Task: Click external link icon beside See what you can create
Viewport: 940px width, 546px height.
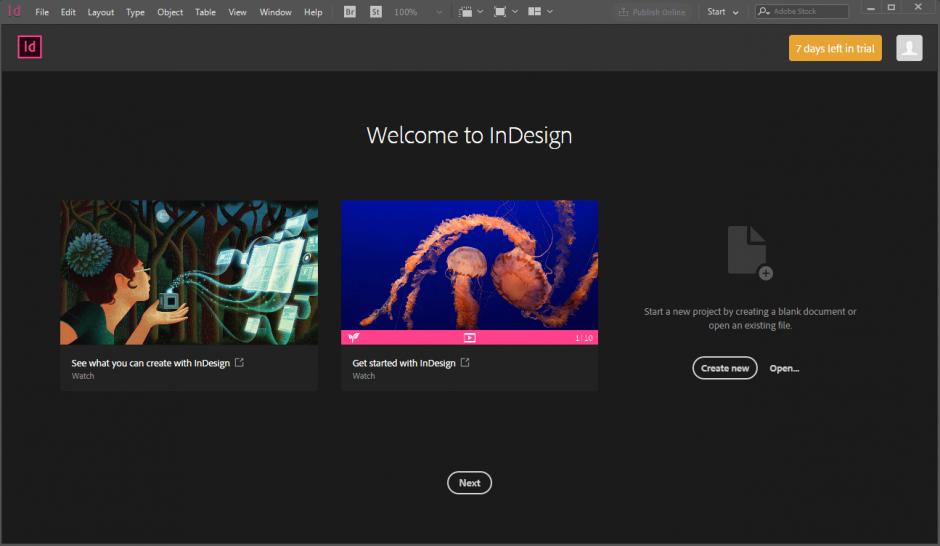Action: coord(239,363)
